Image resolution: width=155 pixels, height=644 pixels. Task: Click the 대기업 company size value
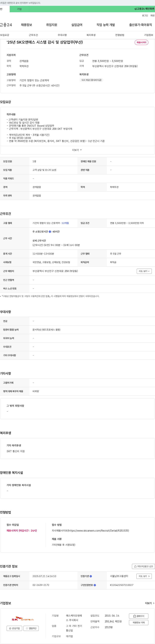point(69,636)
